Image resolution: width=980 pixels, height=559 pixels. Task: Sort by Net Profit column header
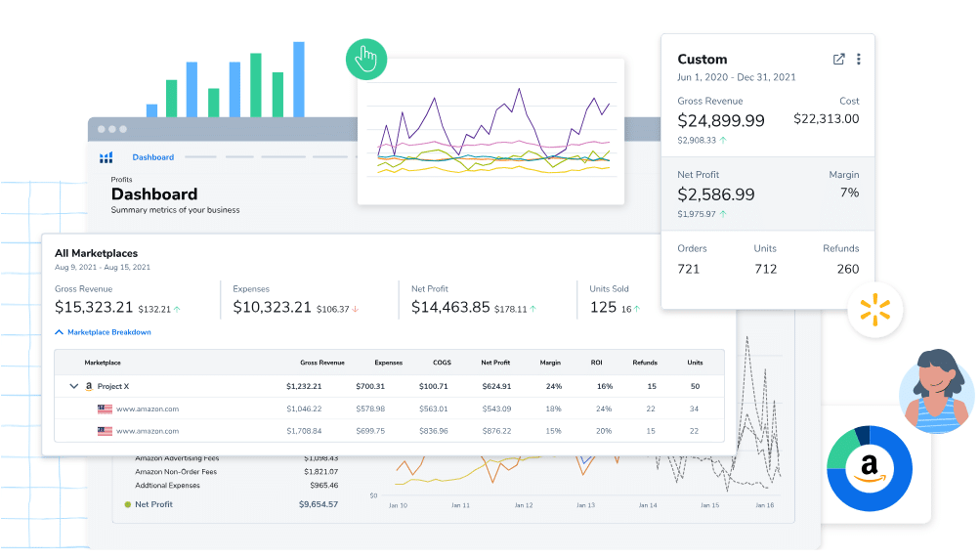tap(495, 363)
